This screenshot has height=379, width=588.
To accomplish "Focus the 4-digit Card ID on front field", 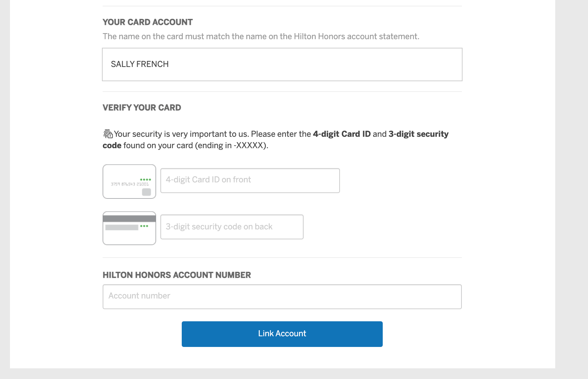I will pos(250,181).
